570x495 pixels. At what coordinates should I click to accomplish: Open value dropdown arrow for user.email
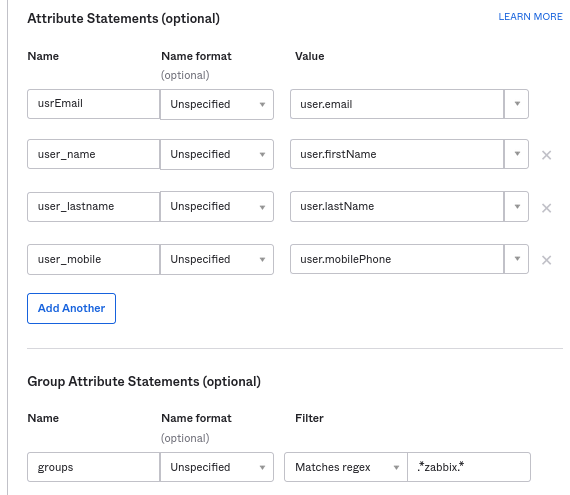point(517,104)
